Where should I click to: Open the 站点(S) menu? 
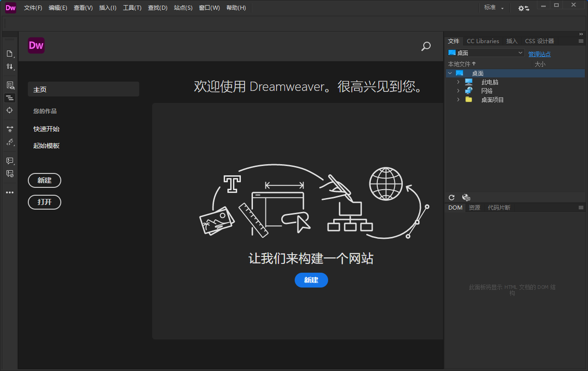coord(183,8)
